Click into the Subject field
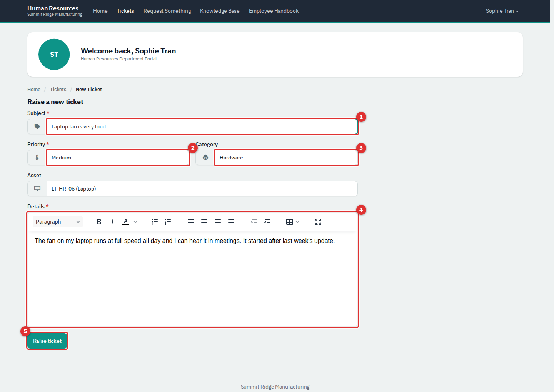The image size is (554, 392). (202, 126)
